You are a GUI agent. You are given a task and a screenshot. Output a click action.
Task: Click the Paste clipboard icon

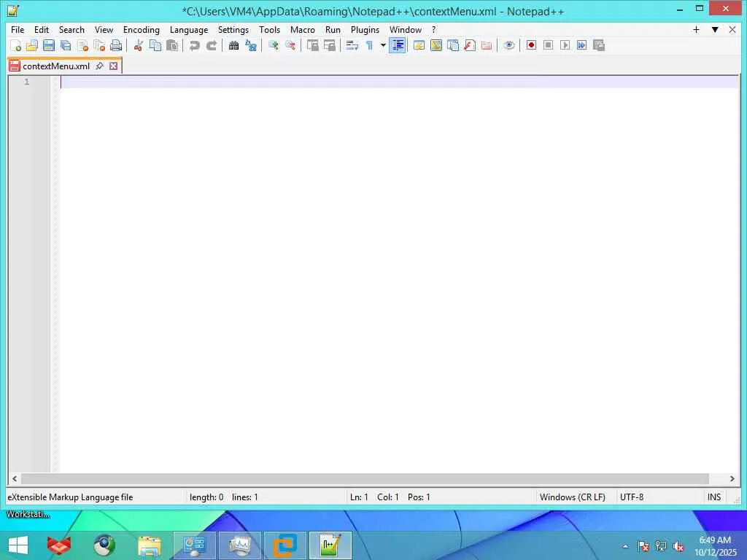pos(172,45)
